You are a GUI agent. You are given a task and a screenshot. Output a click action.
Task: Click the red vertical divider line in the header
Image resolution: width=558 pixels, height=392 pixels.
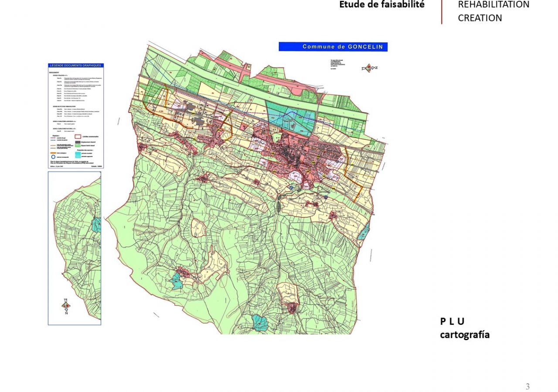(442, 12)
